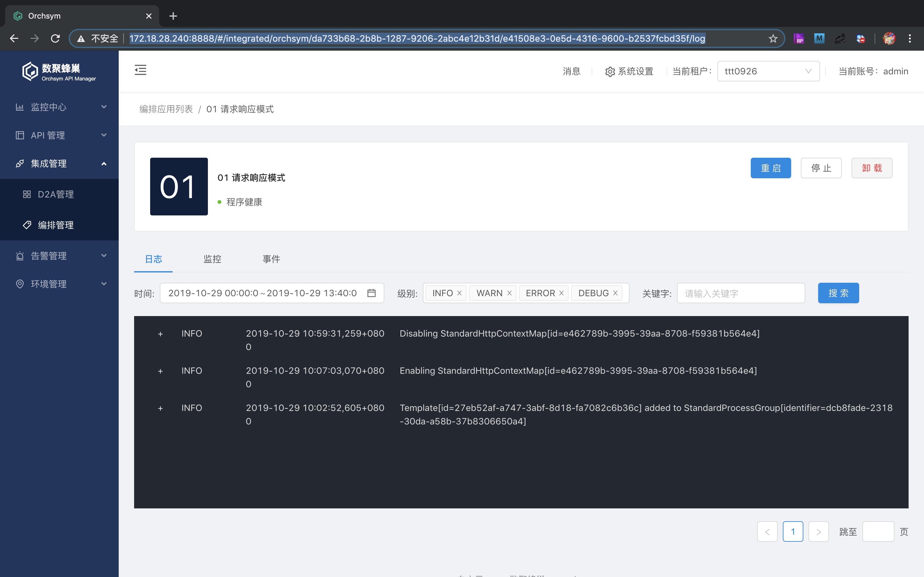Collapse the sidebar with the menu fold icon
This screenshot has height=577, width=924.
[x=140, y=70]
